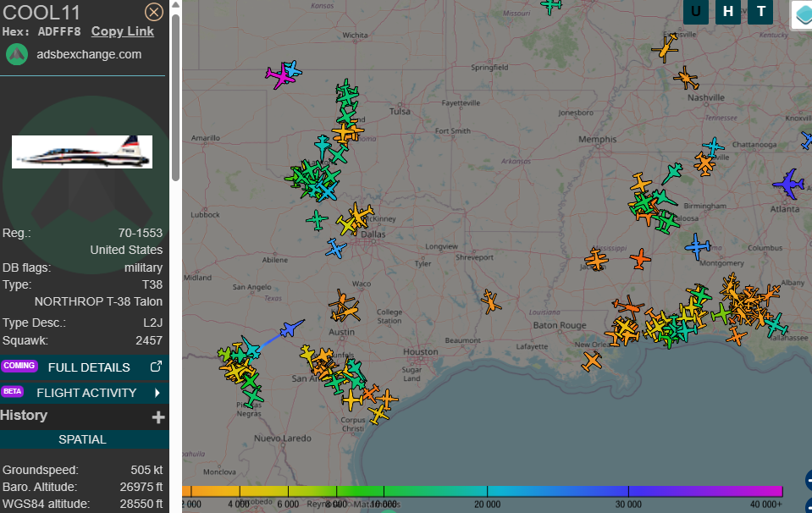Open FULL DETAILS for the aircraft
This screenshot has height=513, width=812.
(89, 367)
